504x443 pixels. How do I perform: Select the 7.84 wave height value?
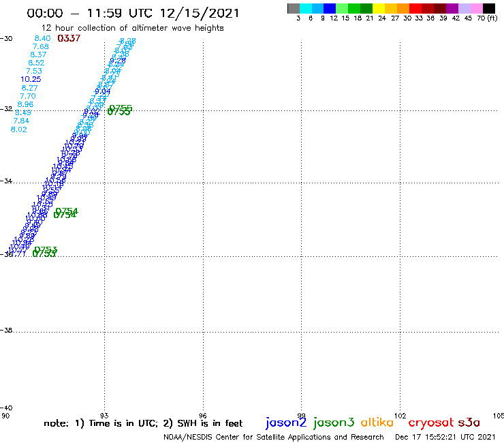tap(21, 121)
